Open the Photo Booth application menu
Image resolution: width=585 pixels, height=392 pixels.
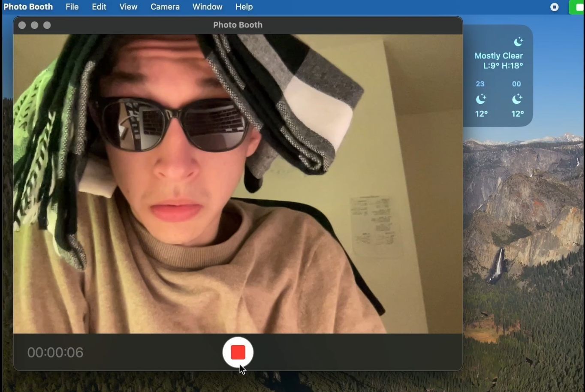point(28,7)
